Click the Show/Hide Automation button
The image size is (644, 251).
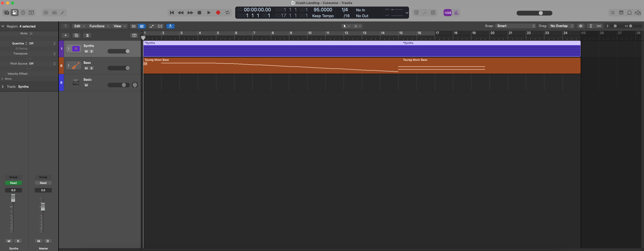point(152,26)
